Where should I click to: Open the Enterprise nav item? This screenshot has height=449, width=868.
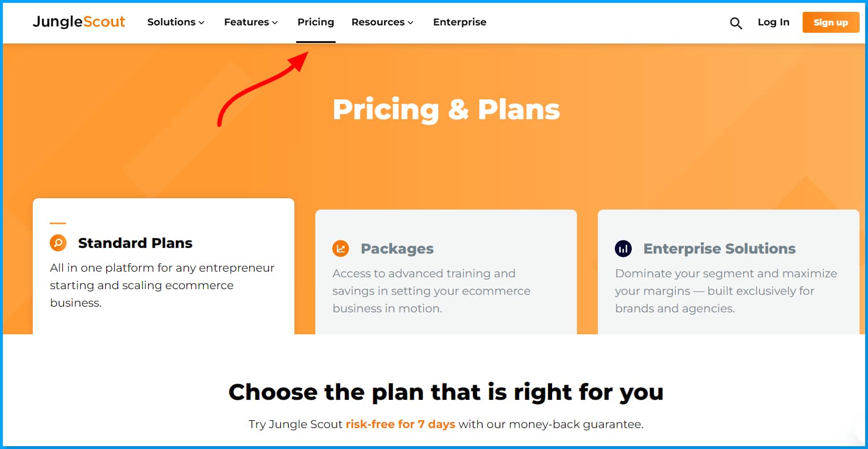click(x=459, y=22)
